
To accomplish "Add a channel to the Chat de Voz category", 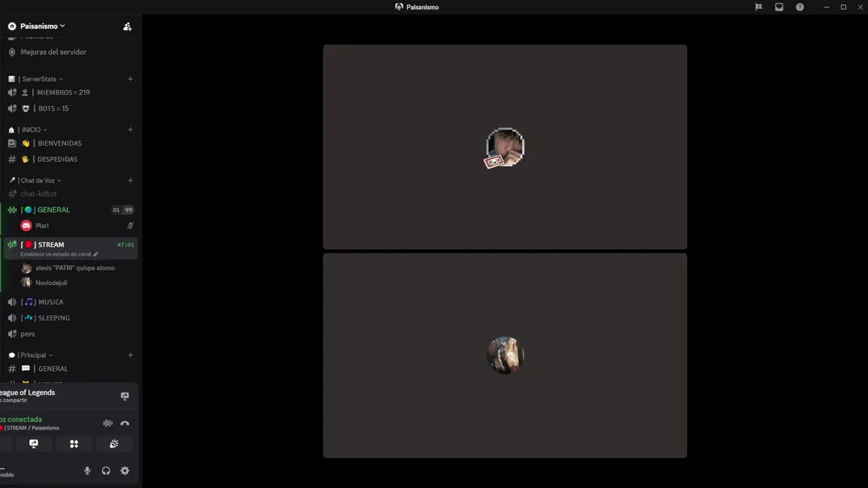I will pyautogui.click(x=130, y=180).
